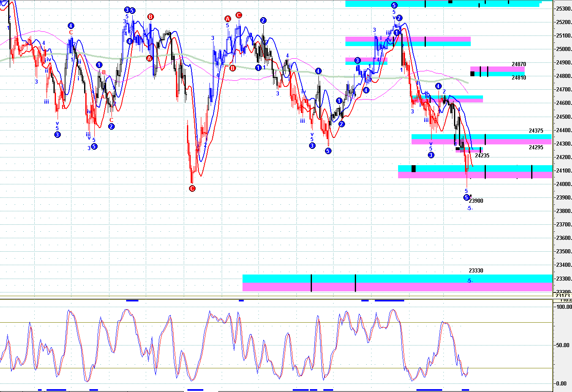Click the 24870 price label

coord(519,64)
